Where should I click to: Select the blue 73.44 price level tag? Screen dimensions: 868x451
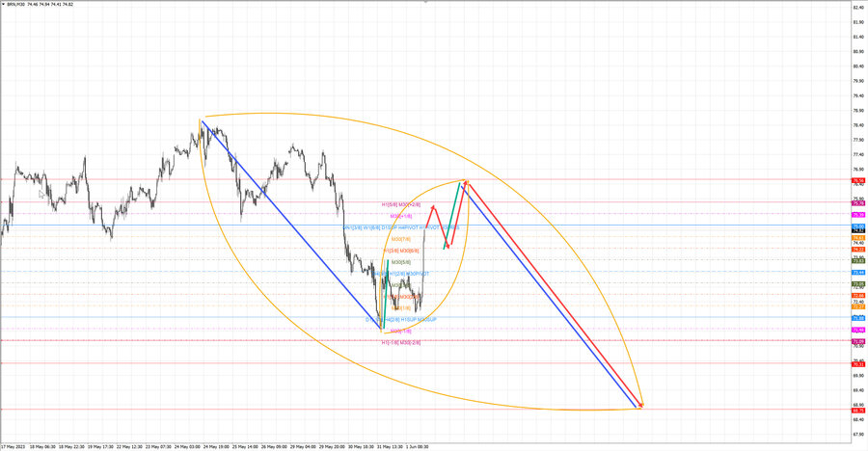[858, 273]
